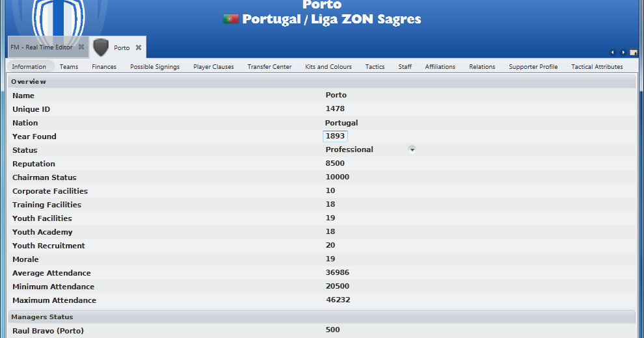Open the tab list dropdown button
This screenshot has width=644, height=338.
[634, 53]
